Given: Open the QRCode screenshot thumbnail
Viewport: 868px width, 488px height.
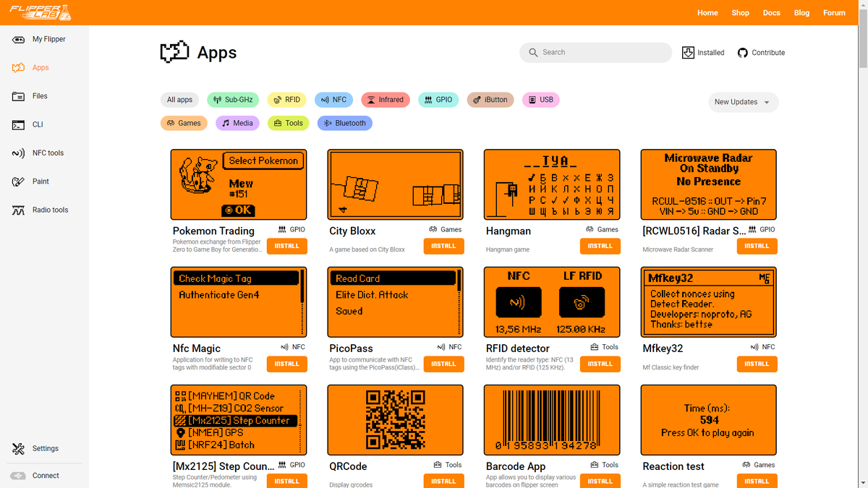Looking at the screenshot, I should tap(396, 419).
